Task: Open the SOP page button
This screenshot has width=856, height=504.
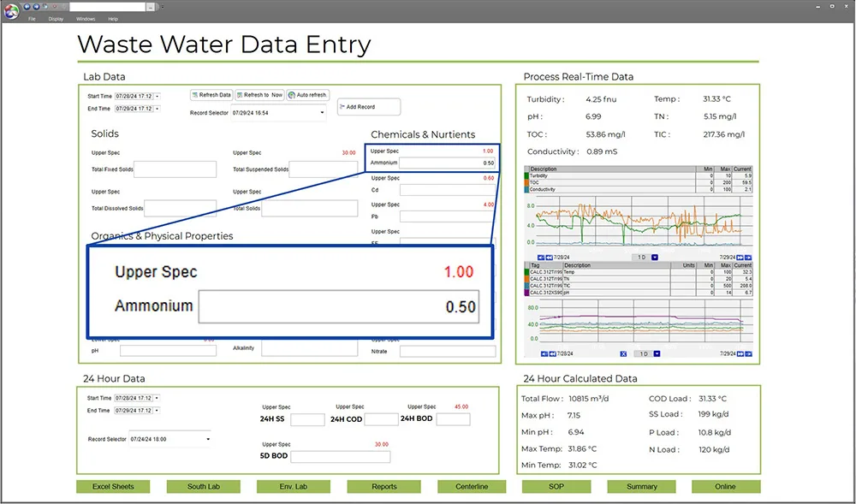Action: [556, 486]
